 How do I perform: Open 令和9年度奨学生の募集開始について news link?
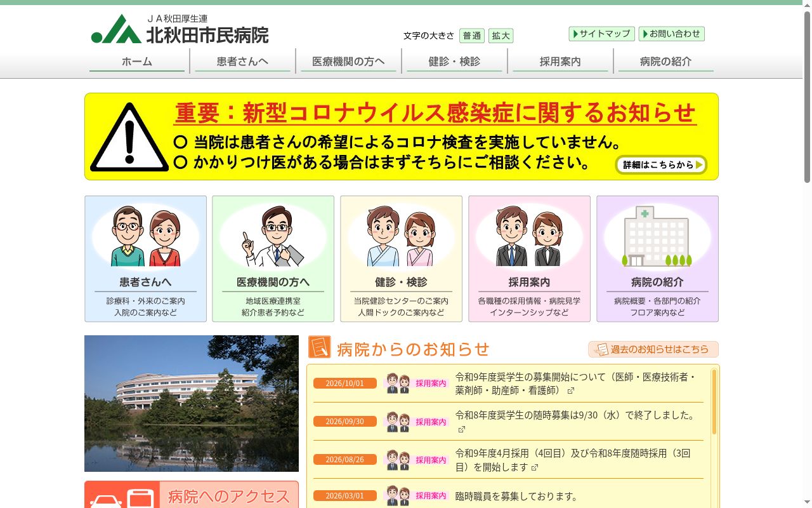(576, 384)
